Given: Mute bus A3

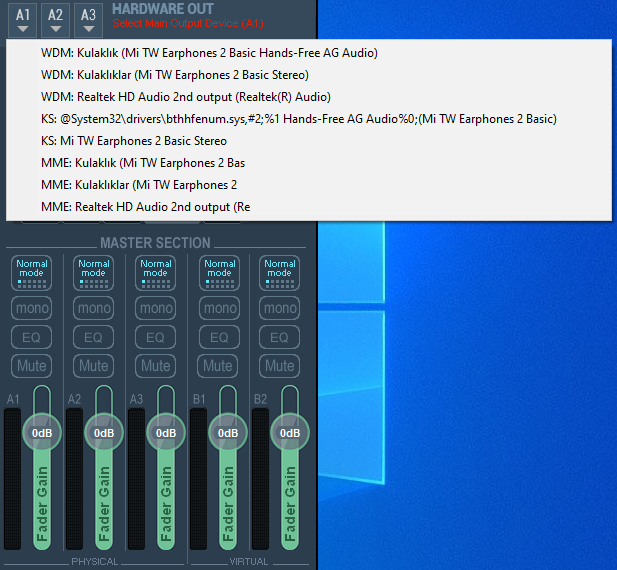Looking at the screenshot, I should tap(155, 366).
